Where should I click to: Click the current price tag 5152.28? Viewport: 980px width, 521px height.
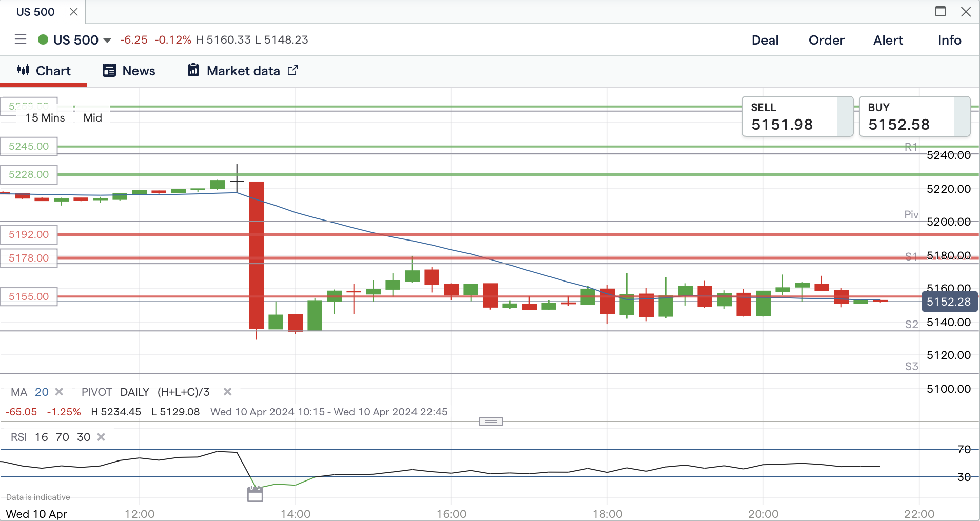(x=949, y=302)
